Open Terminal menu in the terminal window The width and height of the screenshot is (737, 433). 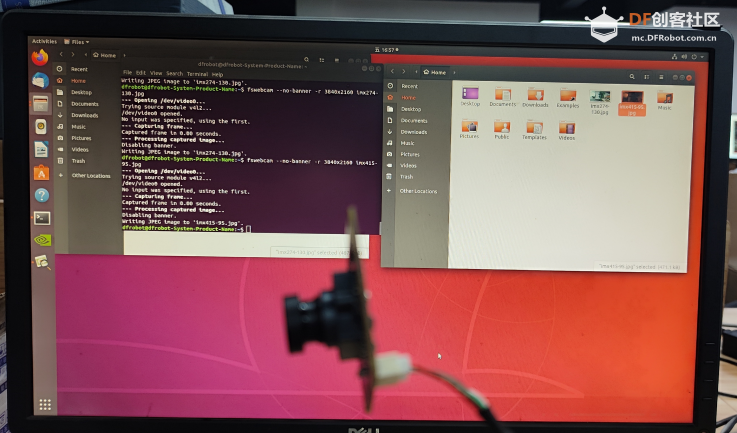[197, 74]
